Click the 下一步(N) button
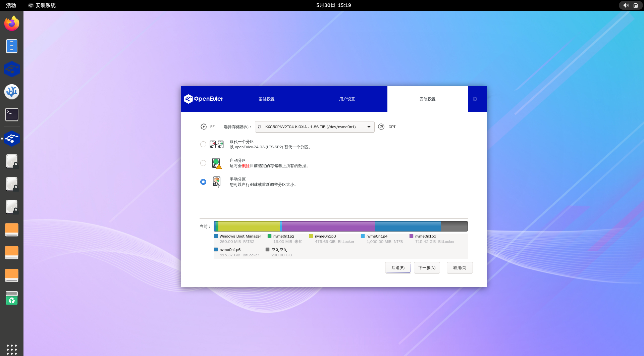Screen dimensions: 644x356 click(427, 268)
